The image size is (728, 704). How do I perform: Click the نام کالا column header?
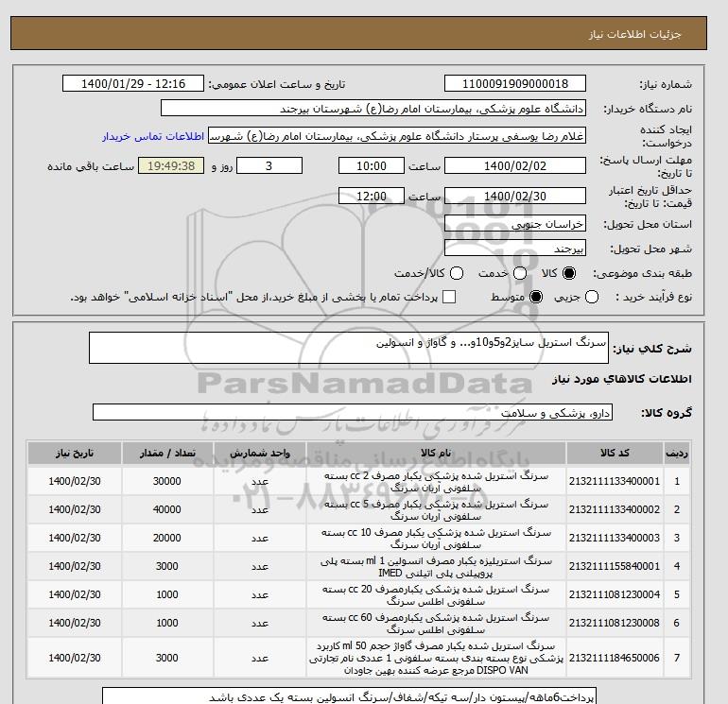click(436, 454)
